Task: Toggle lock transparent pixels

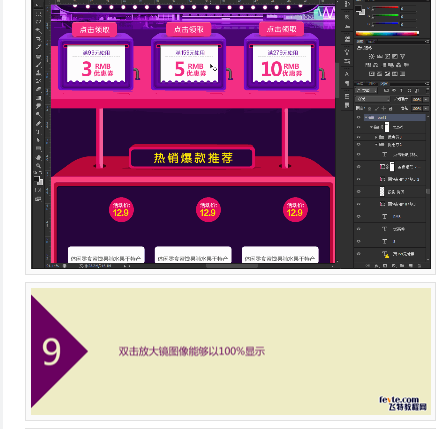Action: coord(369,109)
